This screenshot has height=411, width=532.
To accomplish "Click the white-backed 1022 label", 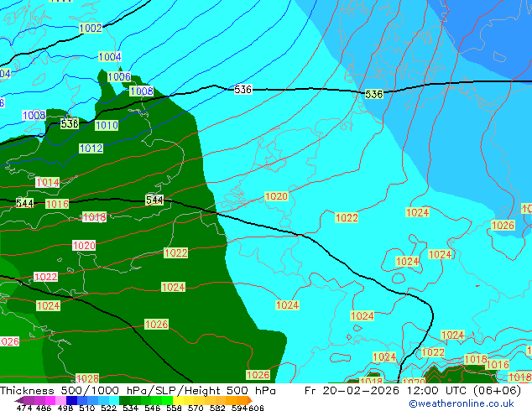I will pyautogui.click(x=46, y=277).
